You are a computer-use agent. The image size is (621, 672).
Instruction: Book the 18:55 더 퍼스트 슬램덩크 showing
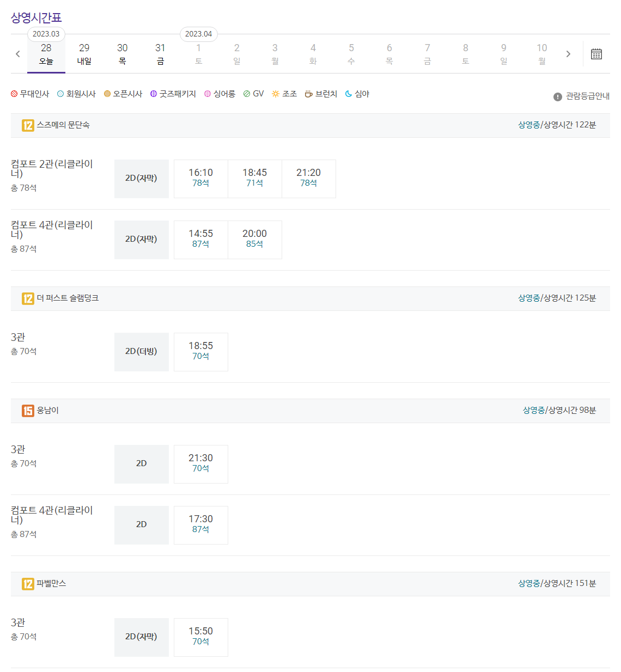point(201,352)
